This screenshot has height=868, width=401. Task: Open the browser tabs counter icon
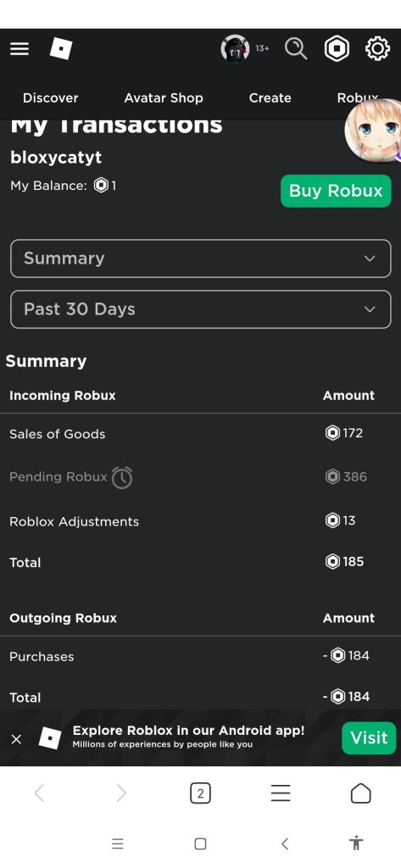click(x=200, y=793)
